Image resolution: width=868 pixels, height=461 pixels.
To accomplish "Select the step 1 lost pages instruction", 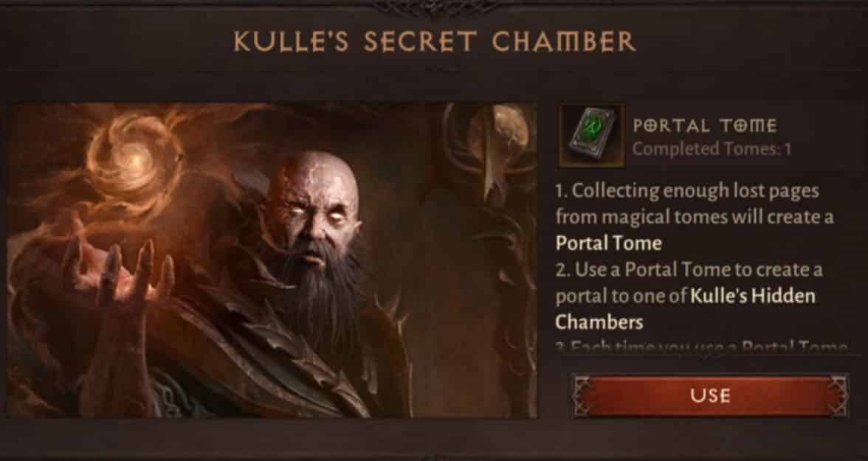I will point(694,217).
